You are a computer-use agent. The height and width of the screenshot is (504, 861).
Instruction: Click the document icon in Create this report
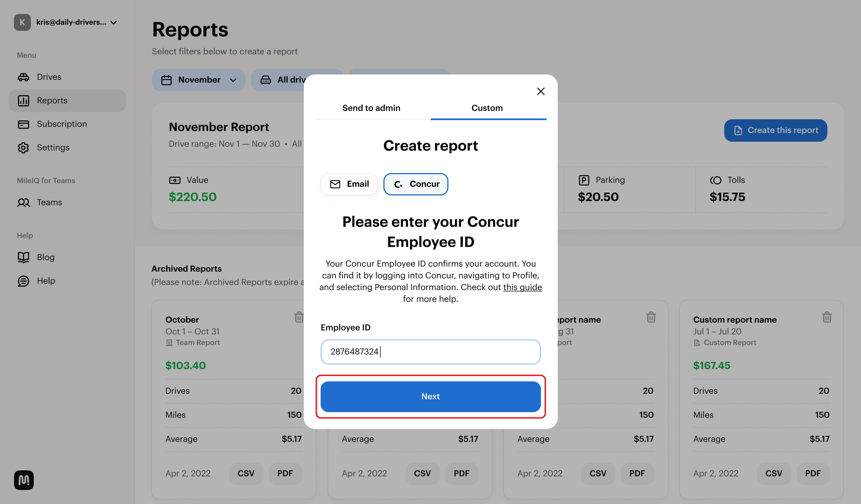pos(738,130)
